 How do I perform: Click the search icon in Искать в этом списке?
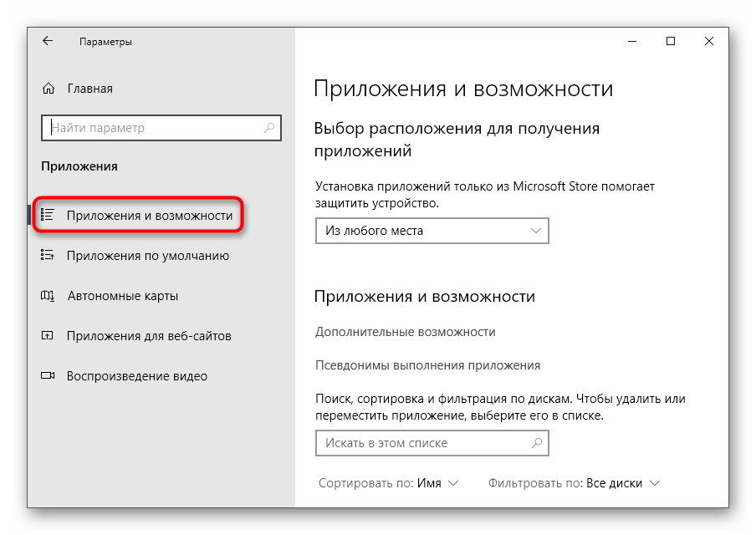coord(537,443)
